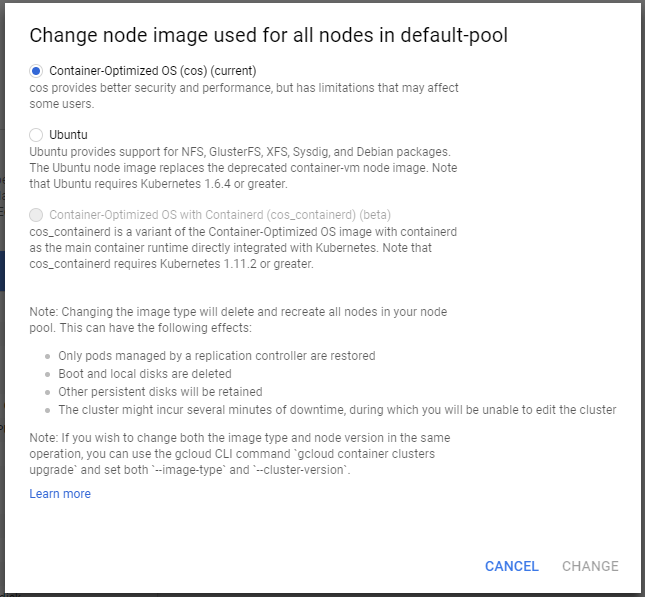Click the "Container-Optimized OS (cos) (current)" label
This screenshot has height=597, width=645.
153,71
